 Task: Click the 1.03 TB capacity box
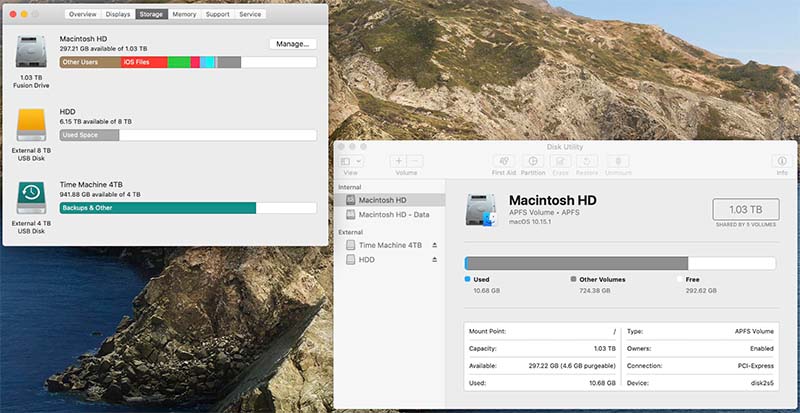coord(746,209)
